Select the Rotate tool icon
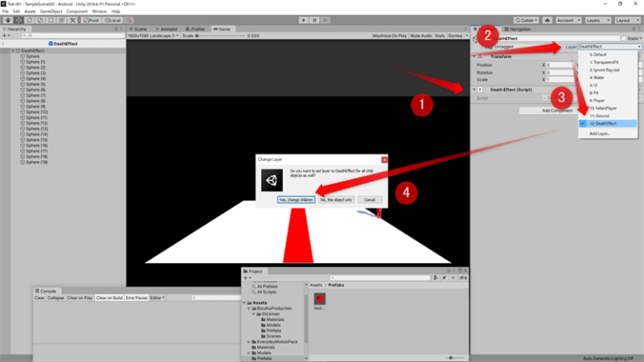644x362 pixels. pyautogui.click(x=29, y=20)
